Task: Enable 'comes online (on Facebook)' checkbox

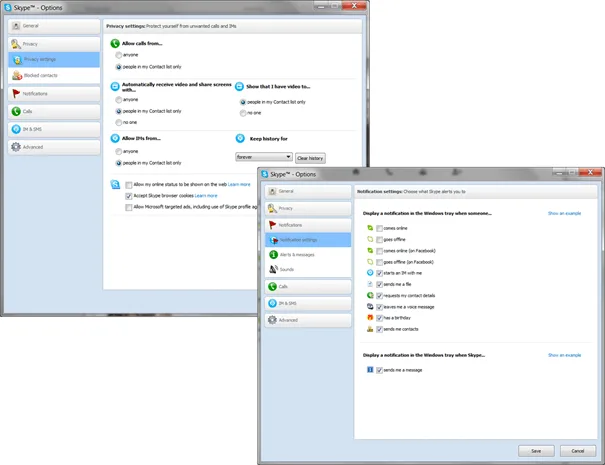Action: click(x=380, y=251)
